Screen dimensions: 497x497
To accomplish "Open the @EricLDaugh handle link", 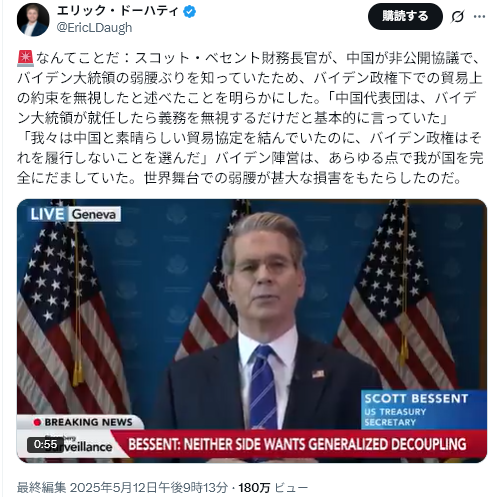I will (94, 28).
